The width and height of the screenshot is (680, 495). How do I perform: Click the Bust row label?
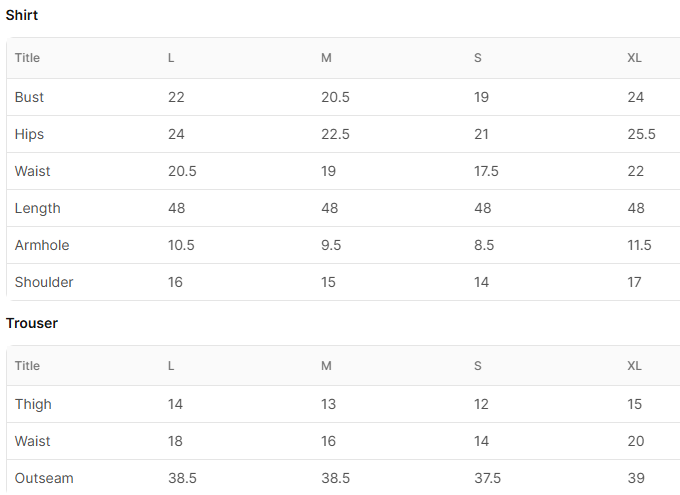(x=29, y=97)
